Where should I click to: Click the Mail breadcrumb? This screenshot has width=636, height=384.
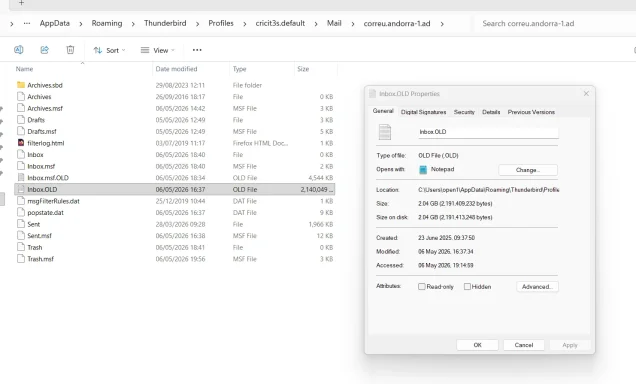(334, 24)
